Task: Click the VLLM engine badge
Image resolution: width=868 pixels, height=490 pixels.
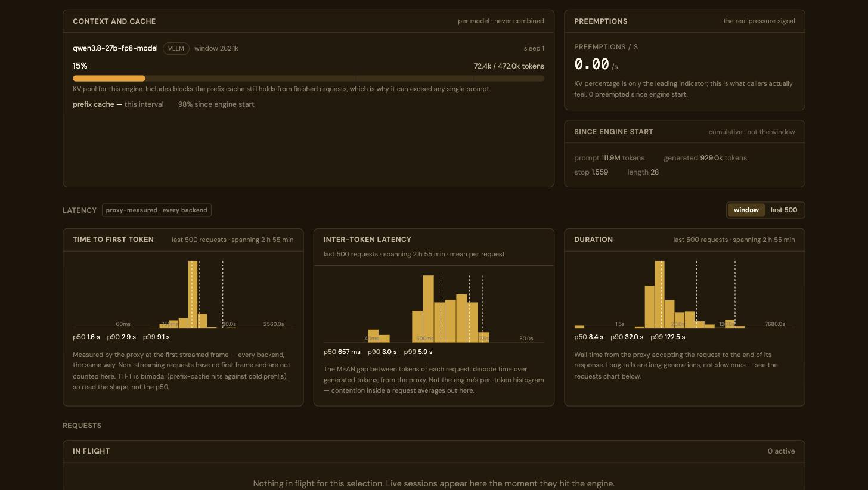Action: click(176, 48)
